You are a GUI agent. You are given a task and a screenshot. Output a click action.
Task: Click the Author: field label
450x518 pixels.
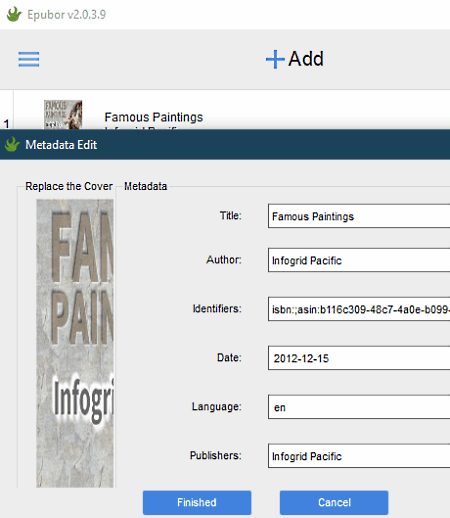pyautogui.click(x=224, y=259)
